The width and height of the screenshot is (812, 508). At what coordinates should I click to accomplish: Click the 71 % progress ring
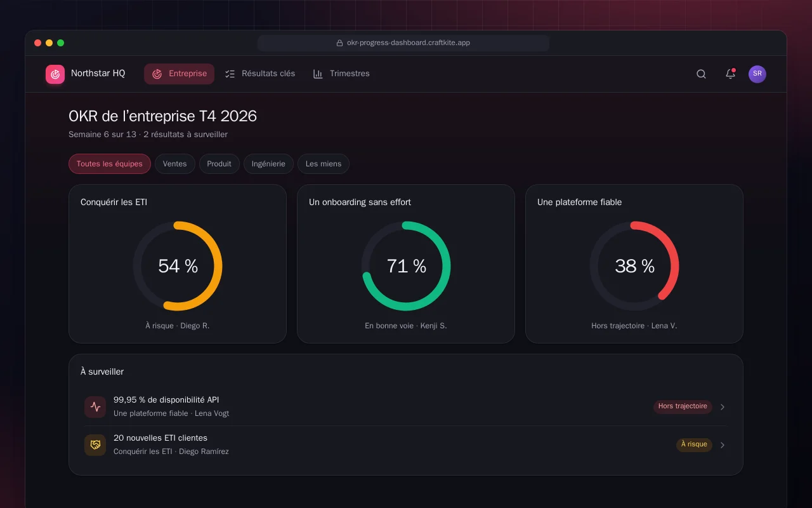[x=406, y=266]
